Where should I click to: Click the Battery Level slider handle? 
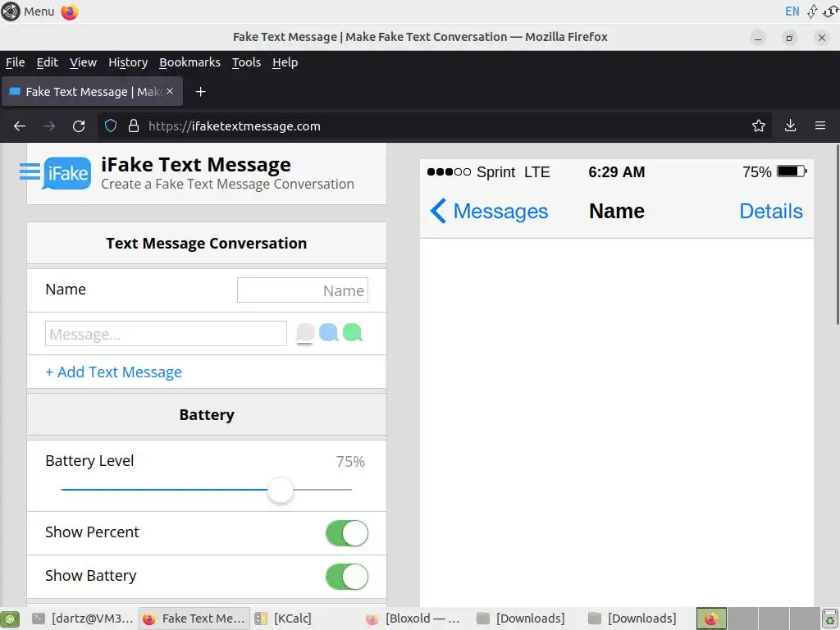pyautogui.click(x=281, y=490)
